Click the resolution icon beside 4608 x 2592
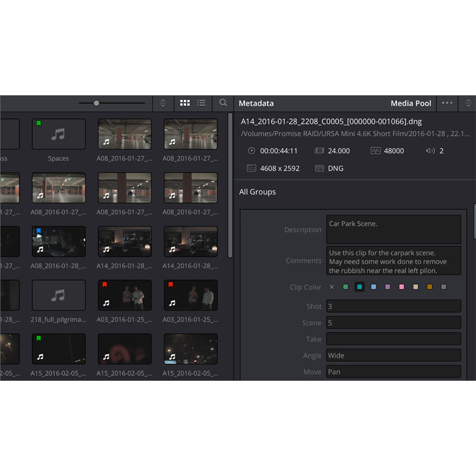 pyautogui.click(x=251, y=168)
